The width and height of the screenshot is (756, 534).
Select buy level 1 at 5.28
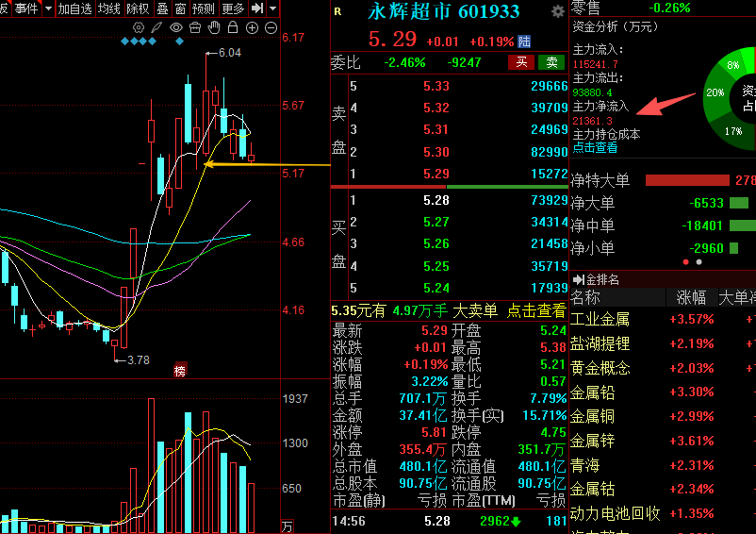[x=458, y=200]
